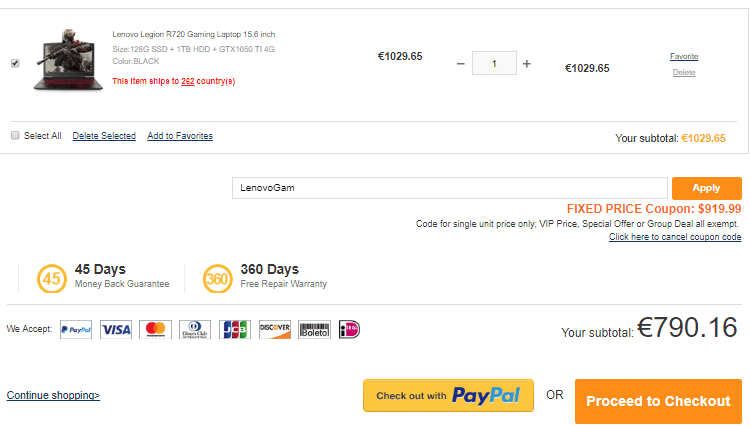Click the VISA card icon

(x=116, y=329)
